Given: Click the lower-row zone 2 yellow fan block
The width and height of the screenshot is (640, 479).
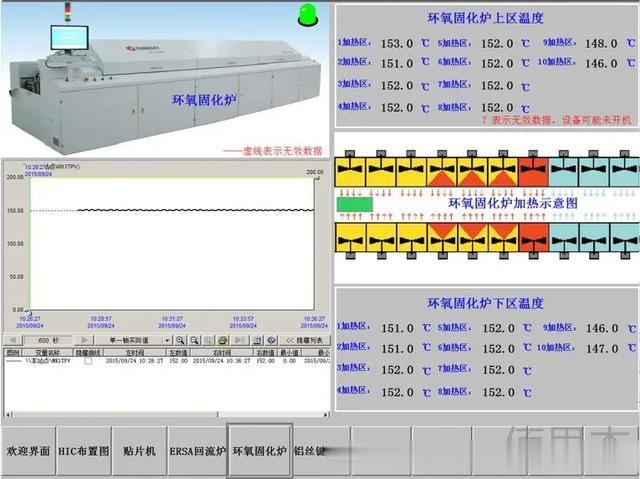Looking at the screenshot, I should (x=381, y=237).
